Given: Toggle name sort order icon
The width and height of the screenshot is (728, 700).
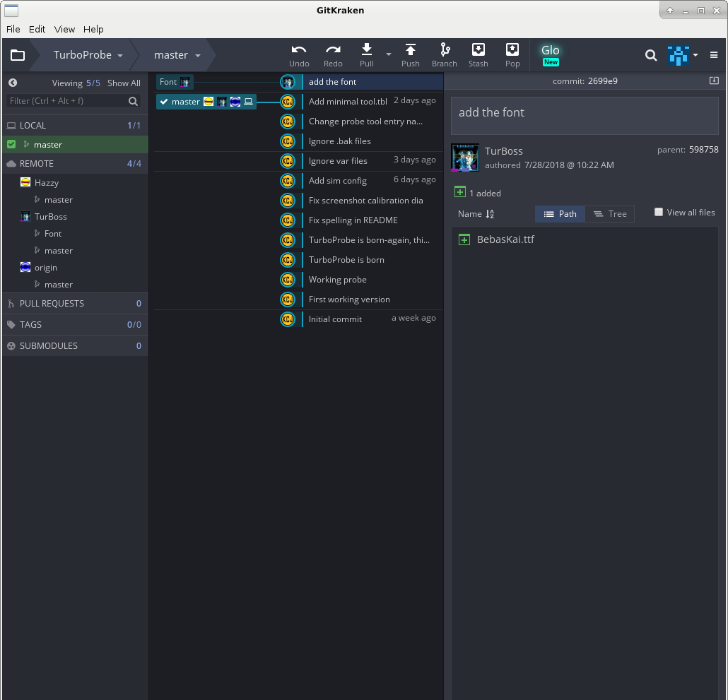Looking at the screenshot, I should [490, 214].
